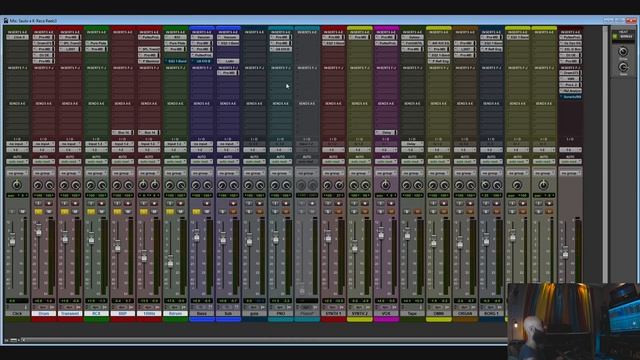
Task: Click the Drums track pan value readout
Action: click(44, 196)
